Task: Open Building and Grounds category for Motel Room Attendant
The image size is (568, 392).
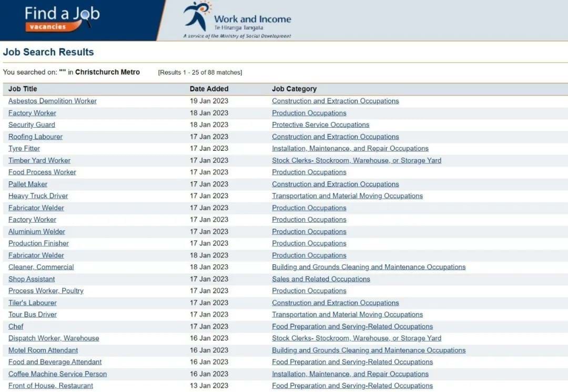Action: [x=369, y=350]
